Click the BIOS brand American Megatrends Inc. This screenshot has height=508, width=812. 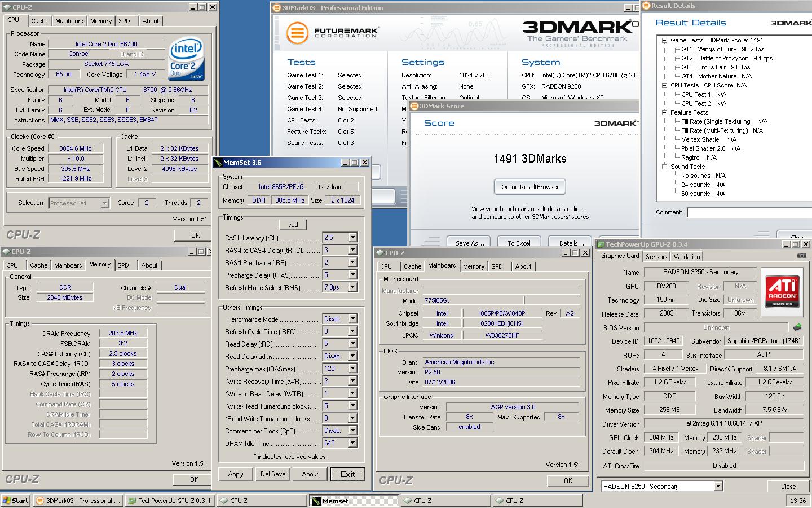[501, 362]
